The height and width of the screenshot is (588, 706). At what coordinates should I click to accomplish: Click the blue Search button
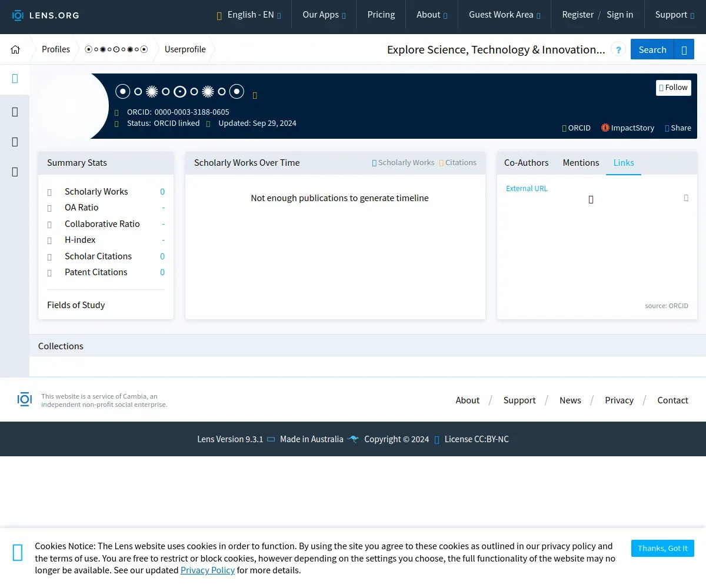click(652, 49)
